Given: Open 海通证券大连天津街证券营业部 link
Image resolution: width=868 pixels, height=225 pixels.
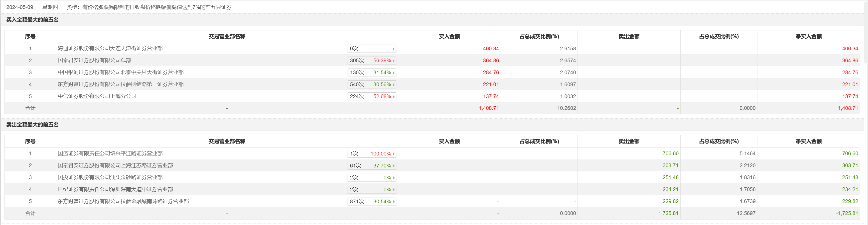Looking at the screenshot, I should [x=110, y=48].
